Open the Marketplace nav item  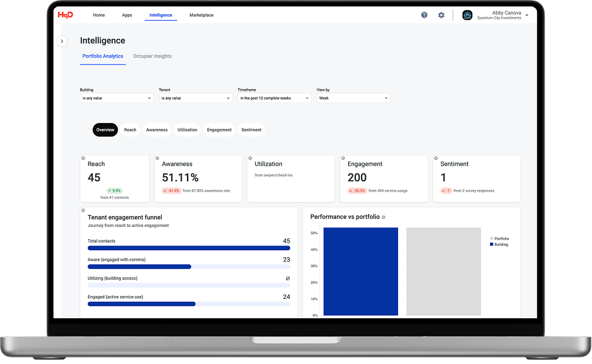pos(201,15)
